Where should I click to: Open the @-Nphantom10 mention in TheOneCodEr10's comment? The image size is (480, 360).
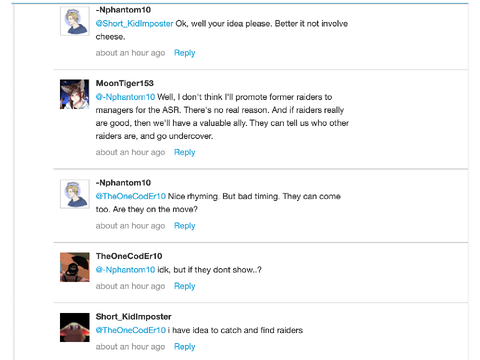point(125,270)
